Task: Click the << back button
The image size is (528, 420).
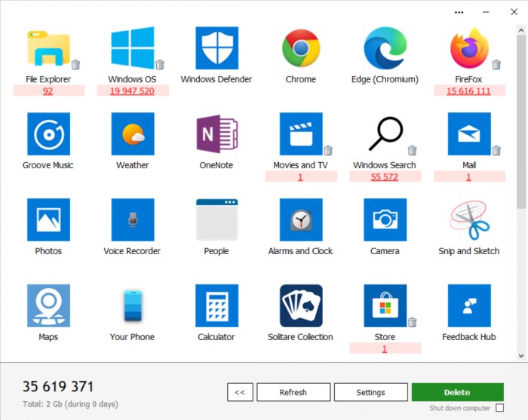Action: pyautogui.click(x=240, y=392)
